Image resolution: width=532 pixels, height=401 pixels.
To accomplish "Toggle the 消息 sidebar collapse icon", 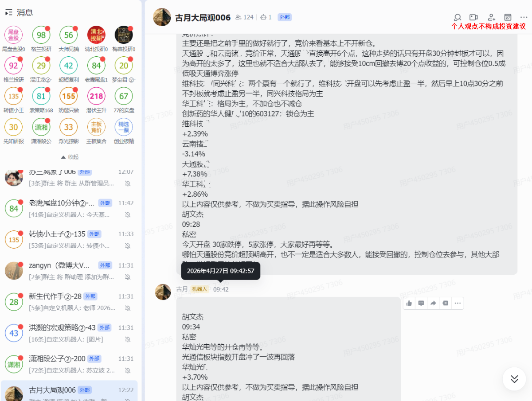I will point(8,12).
